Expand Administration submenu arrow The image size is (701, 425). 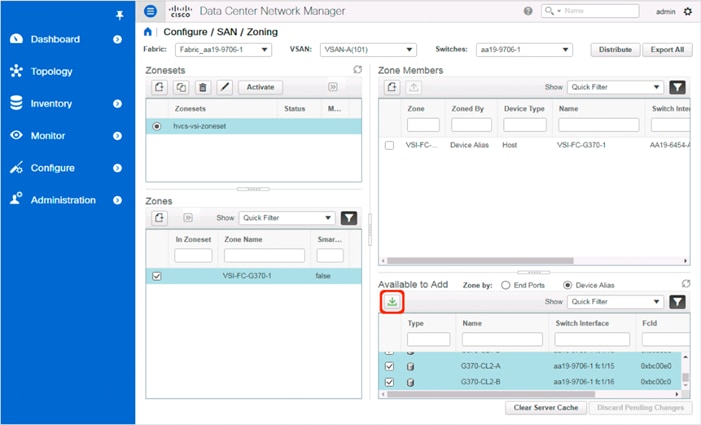coord(117,200)
